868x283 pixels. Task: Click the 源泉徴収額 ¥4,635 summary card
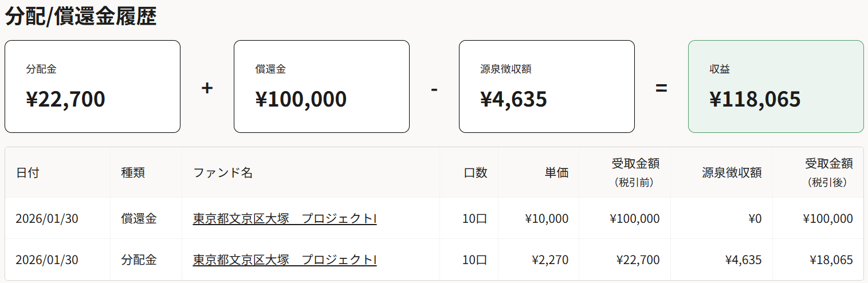click(x=547, y=87)
